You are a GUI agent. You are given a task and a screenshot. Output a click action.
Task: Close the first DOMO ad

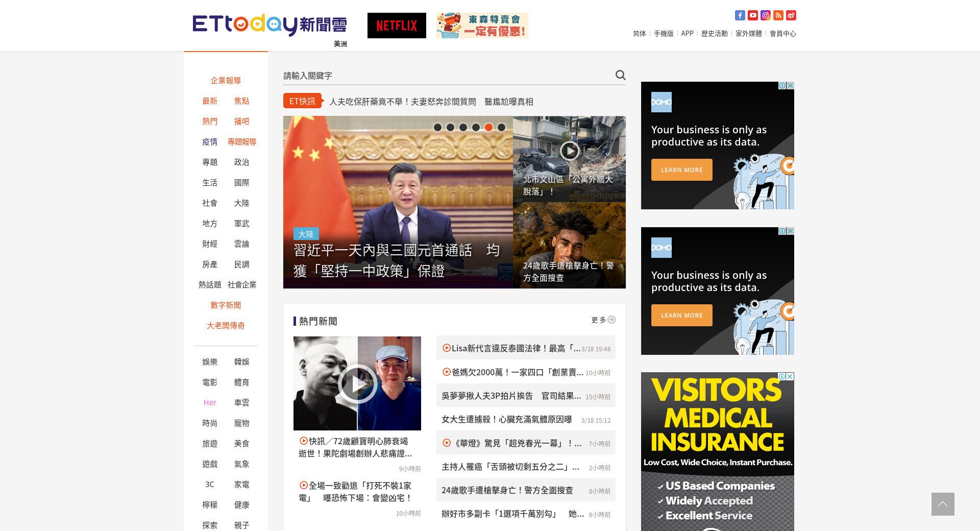(x=790, y=86)
